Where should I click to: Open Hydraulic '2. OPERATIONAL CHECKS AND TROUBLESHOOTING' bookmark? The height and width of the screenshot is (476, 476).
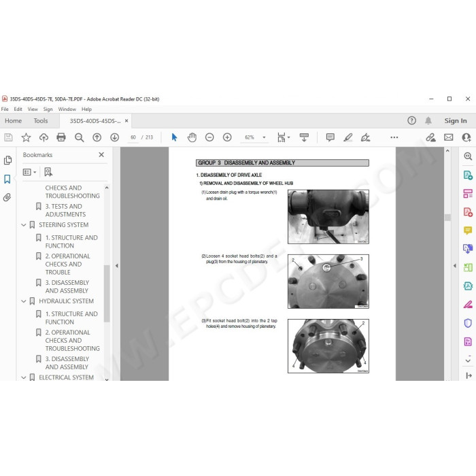point(72,340)
